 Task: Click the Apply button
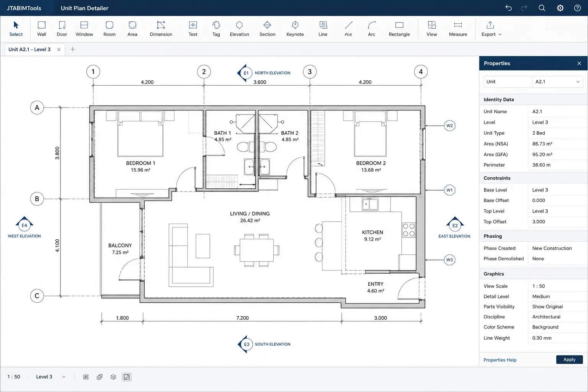coord(569,359)
